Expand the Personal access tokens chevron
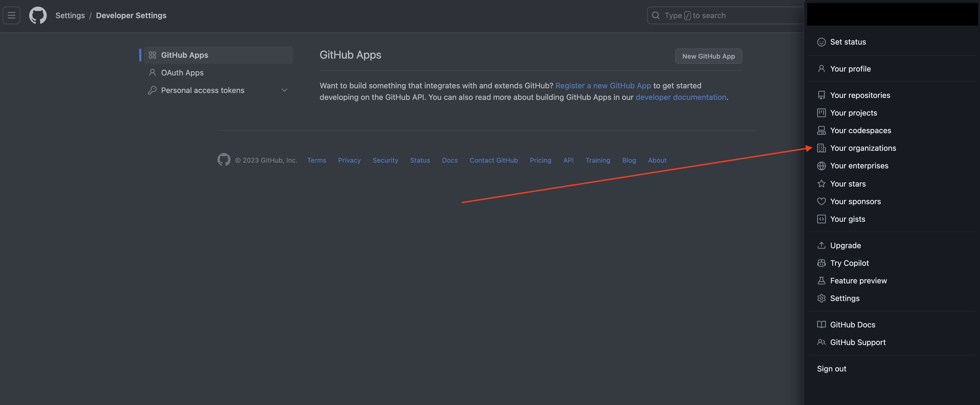980x405 pixels. (284, 90)
